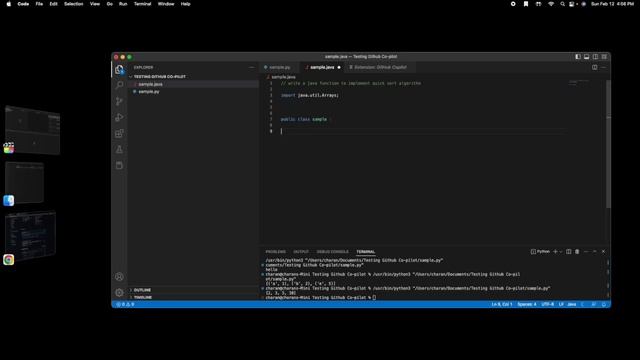Open the Extension: GitHub Copilot tab
The image size is (640, 360).
click(x=380, y=67)
